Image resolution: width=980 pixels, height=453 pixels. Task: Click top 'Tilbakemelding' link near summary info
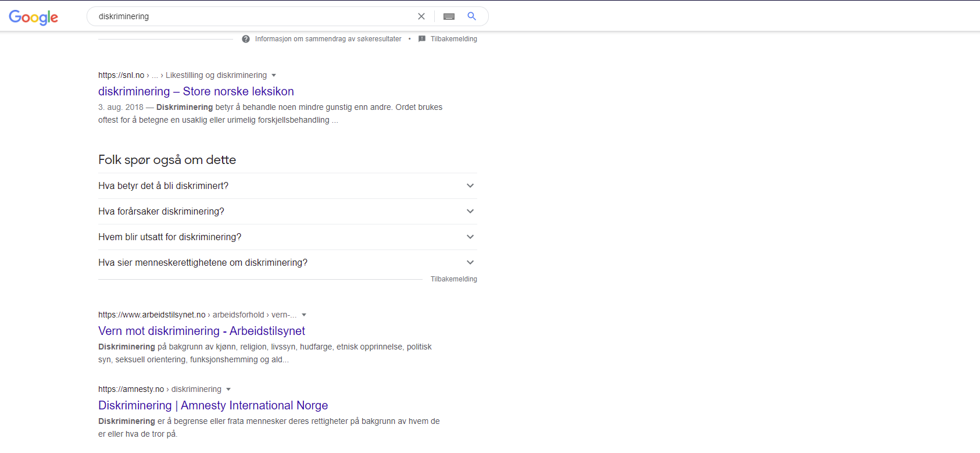click(x=454, y=39)
